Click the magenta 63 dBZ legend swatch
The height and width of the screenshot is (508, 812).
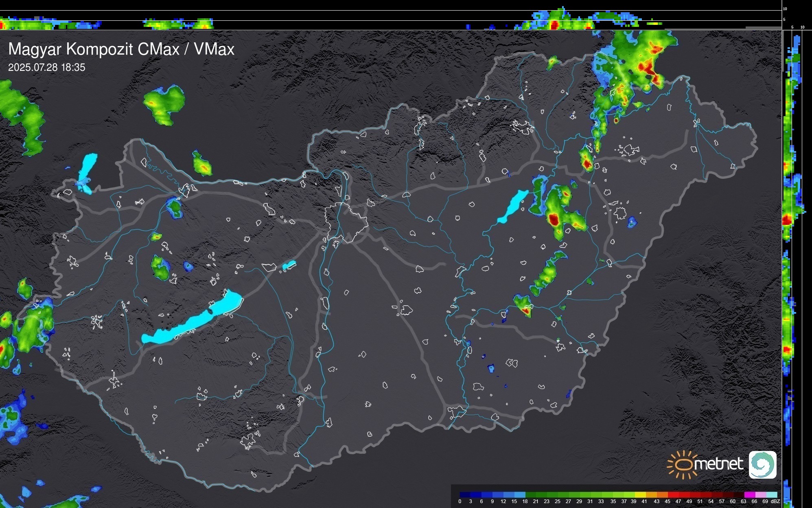coord(749,495)
